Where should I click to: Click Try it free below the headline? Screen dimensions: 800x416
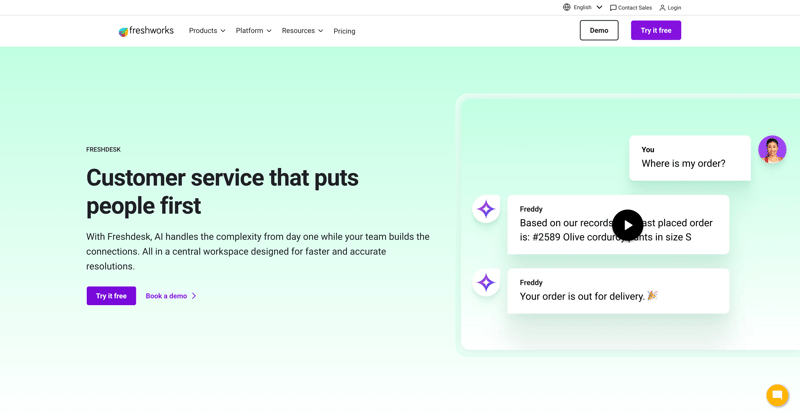click(111, 296)
